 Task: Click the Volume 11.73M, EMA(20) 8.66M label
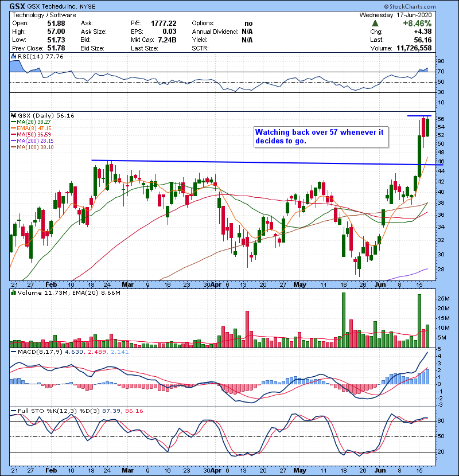(x=69, y=292)
